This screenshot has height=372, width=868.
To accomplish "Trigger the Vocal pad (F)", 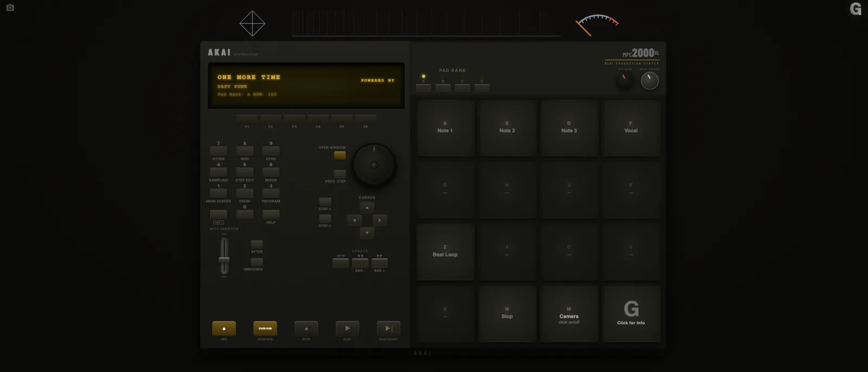I will [x=631, y=128].
